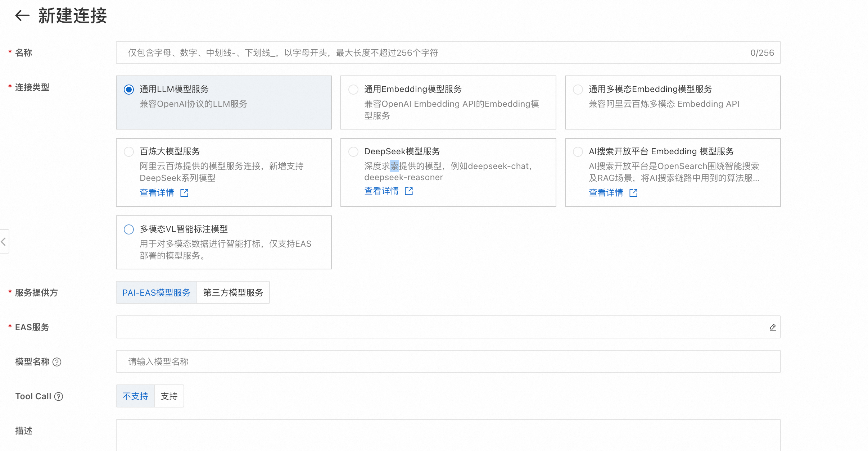Select 通用Embedding模型服务 radio option
Image resolution: width=868 pixels, height=451 pixels.
353,90
